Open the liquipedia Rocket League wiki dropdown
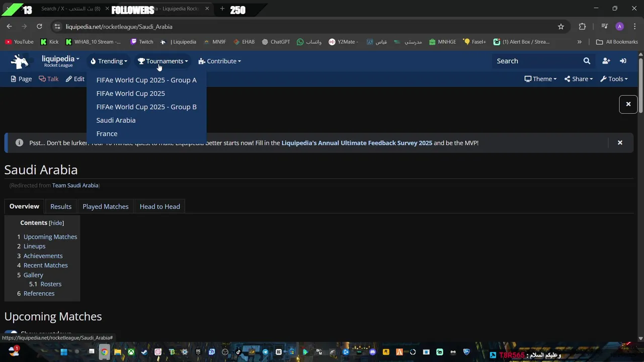This screenshot has height=362, width=644. click(x=60, y=61)
